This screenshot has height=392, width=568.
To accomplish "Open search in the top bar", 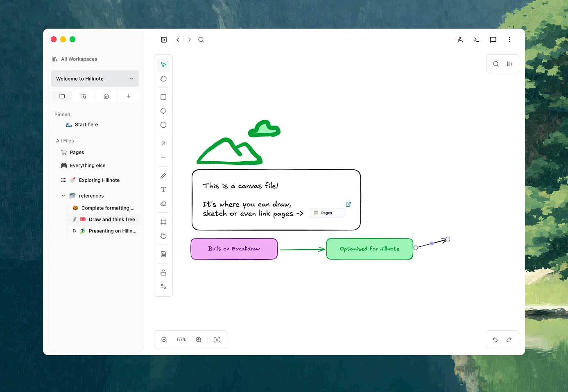I will (x=201, y=40).
